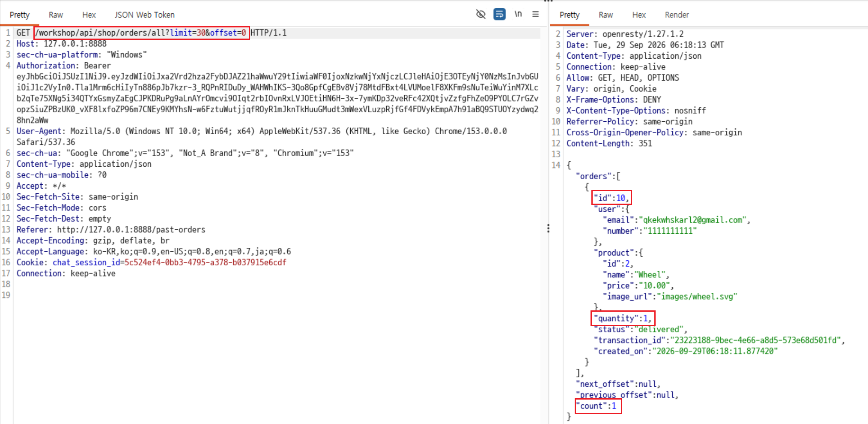Image resolution: width=868 pixels, height=424 pixels.
Task: Click the image_url images/wheel.svg value
Action: [697, 297]
